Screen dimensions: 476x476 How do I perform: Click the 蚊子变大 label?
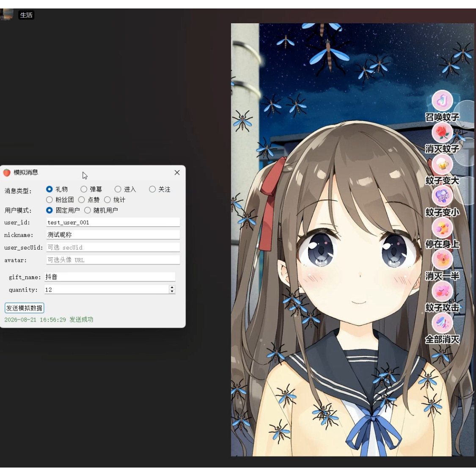tap(442, 180)
